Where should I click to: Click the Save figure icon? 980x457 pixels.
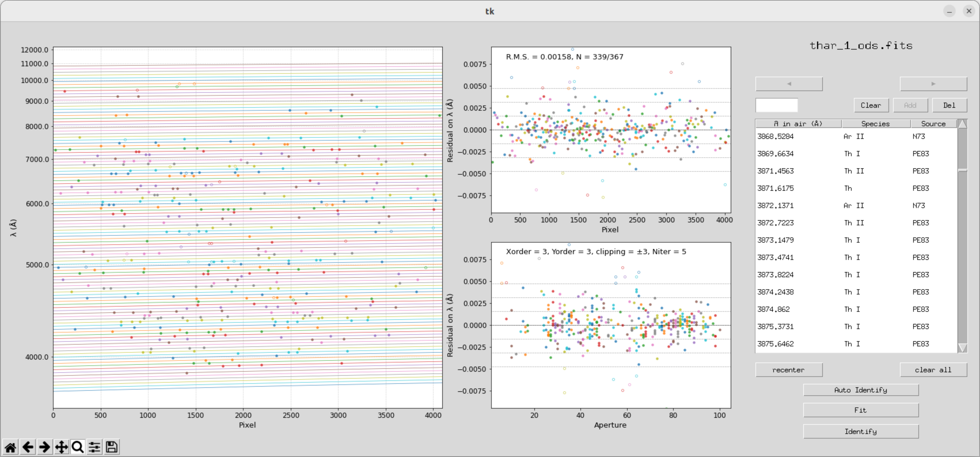[x=111, y=447]
